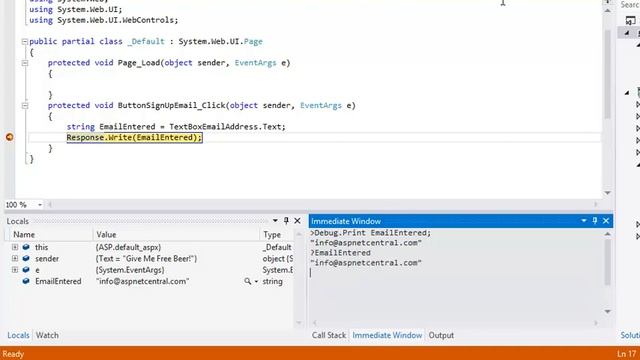Image resolution: width=640 pixels, height=360 pixels.
Task: Click the Ready status bar text
Action: (13, 354)
